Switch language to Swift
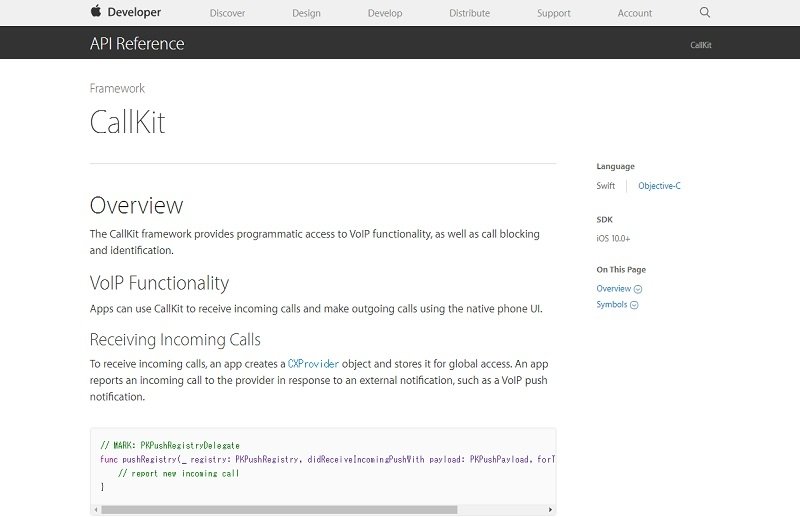The image size is (800, 517). pos(606,186)
